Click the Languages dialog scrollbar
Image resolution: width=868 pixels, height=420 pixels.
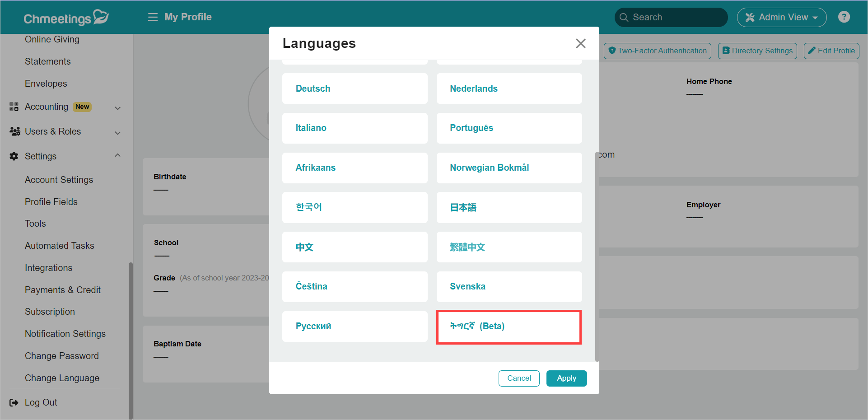point(597,257)
